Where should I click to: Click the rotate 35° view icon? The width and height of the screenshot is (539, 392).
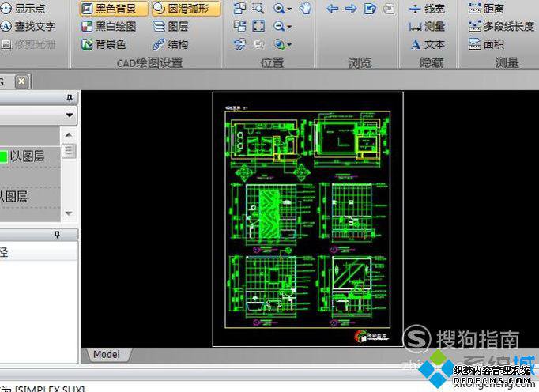[x=239, y=44]
